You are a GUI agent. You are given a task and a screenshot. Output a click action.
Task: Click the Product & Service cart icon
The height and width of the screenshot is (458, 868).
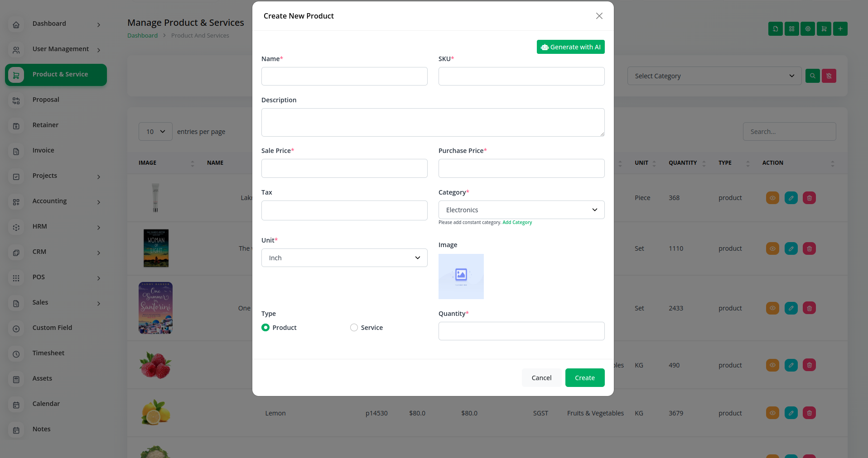[x=16, y=75]
